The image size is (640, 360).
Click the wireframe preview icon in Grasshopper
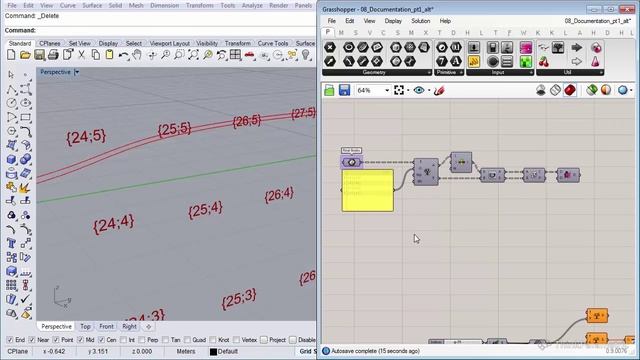click(555, 90)
